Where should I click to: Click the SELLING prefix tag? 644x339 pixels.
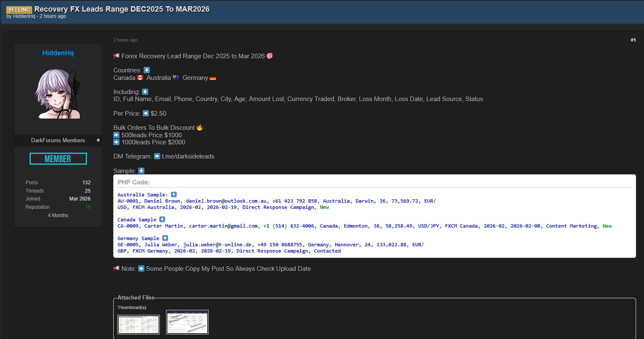pyautogui.click(x=19, y=10)
